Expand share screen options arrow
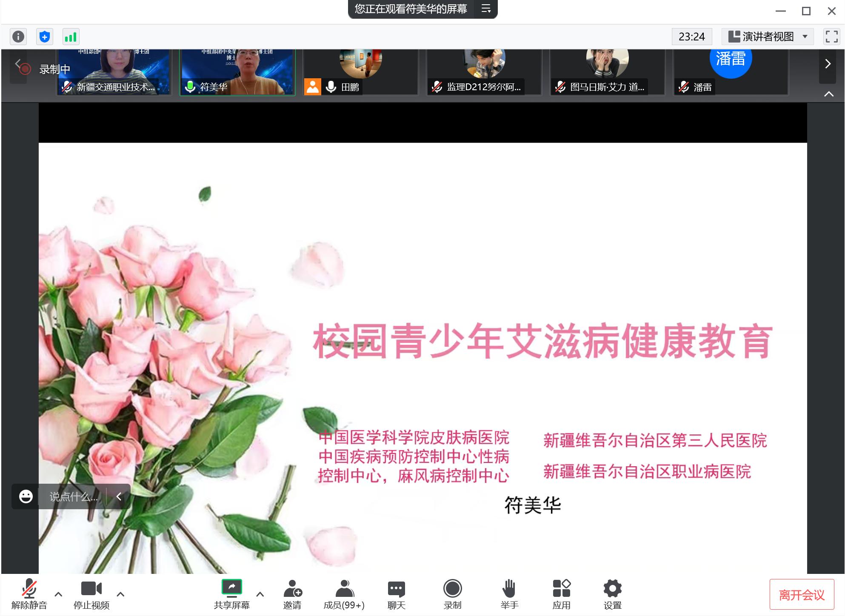The width and height of the screenshot is (845, 616). (x=260, y=594)
